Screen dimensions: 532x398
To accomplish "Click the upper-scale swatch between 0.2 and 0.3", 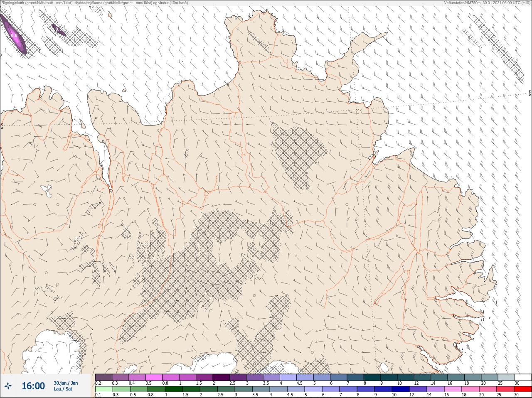I will click(103, 377).
